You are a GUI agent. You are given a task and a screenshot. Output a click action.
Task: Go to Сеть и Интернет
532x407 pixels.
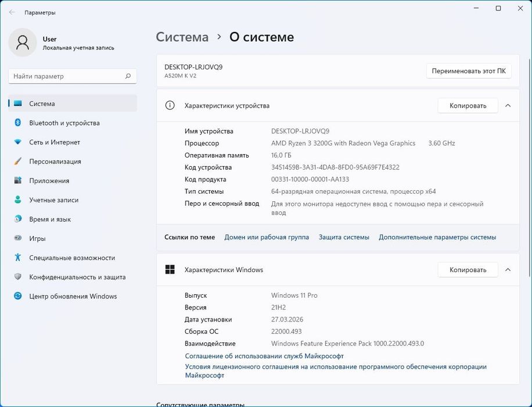(73, 142)
